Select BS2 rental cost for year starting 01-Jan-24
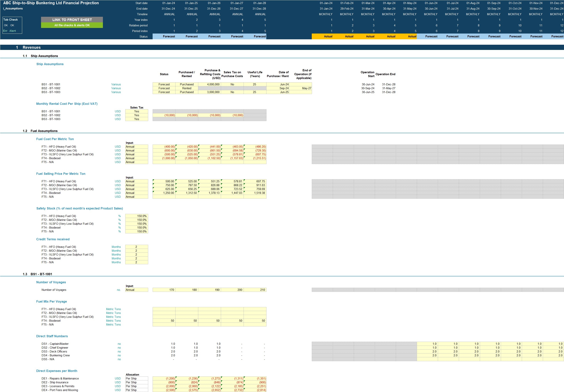This screenshot has height=392, width=564. 164,115
